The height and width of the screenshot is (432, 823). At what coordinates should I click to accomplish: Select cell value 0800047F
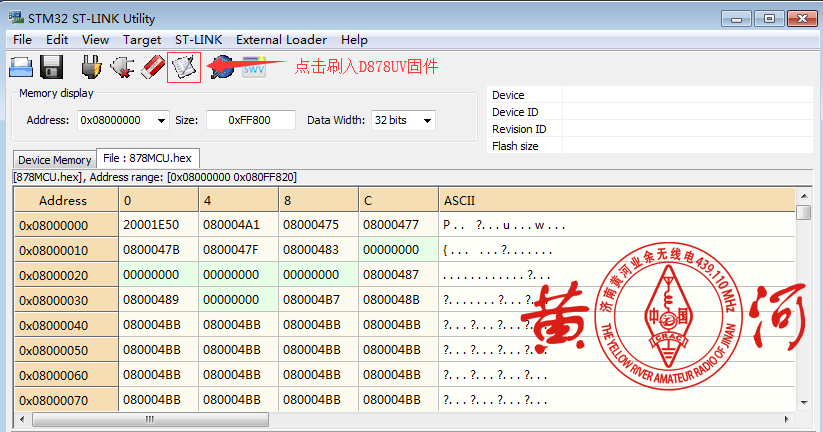pos(239,250)
